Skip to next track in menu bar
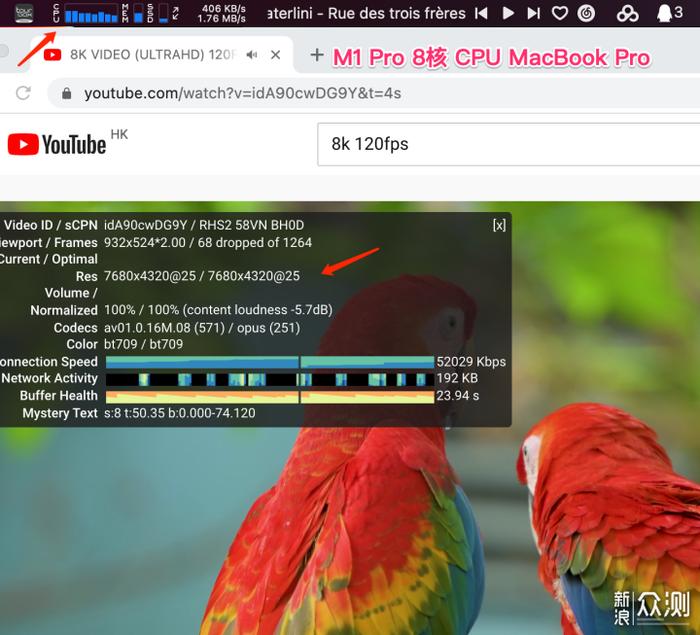Image resolution: width=700 pixels, height=635 pixels. pos(533,13)
